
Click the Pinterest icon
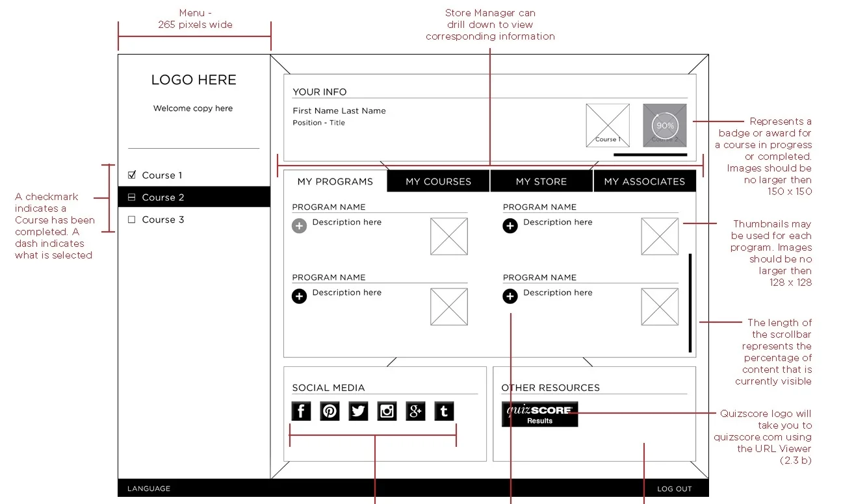[x=330, y=410]
